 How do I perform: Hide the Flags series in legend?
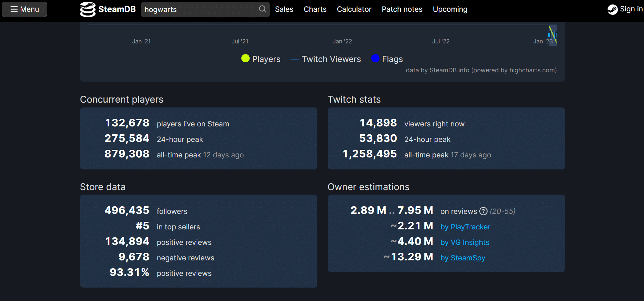pyautogui.click(x=387, y=59)
